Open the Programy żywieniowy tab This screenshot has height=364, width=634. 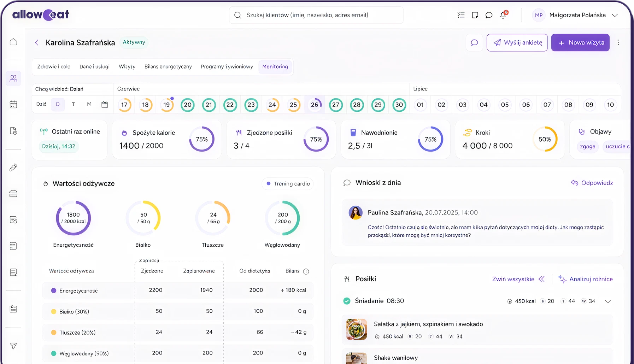(227, 66)
